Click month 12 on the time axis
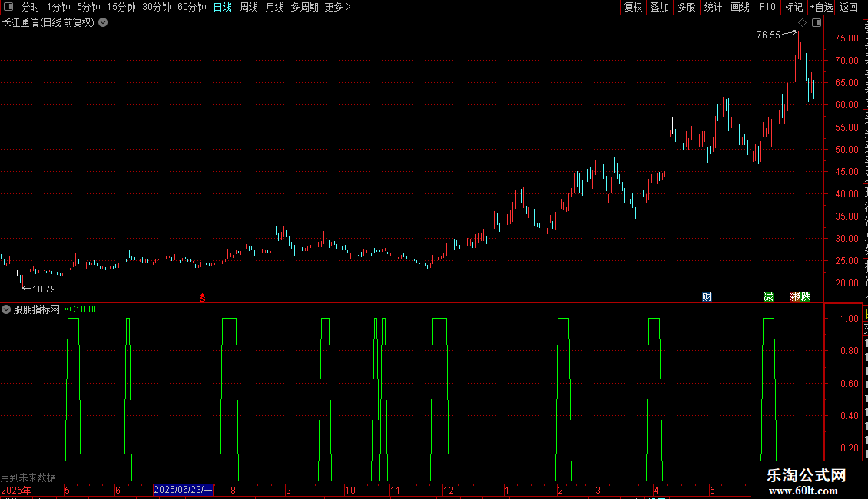 pos(449,490)
